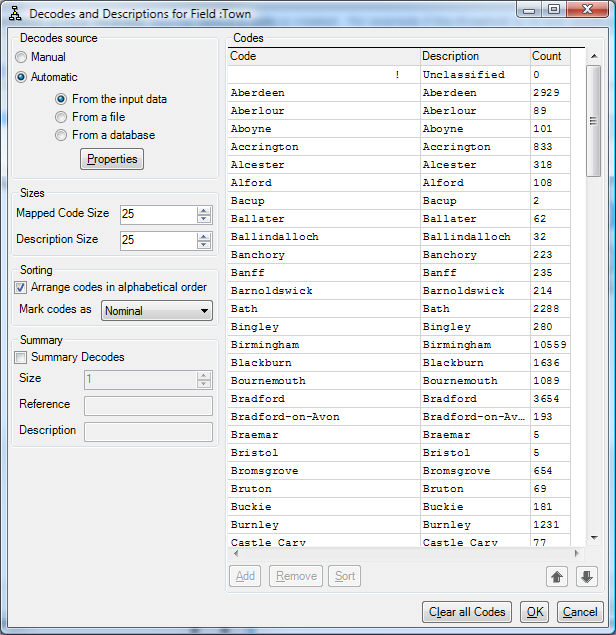Select the Bromsgrove code cell
Viewport: 616px width, 635px height.
(x=324, y=471)
